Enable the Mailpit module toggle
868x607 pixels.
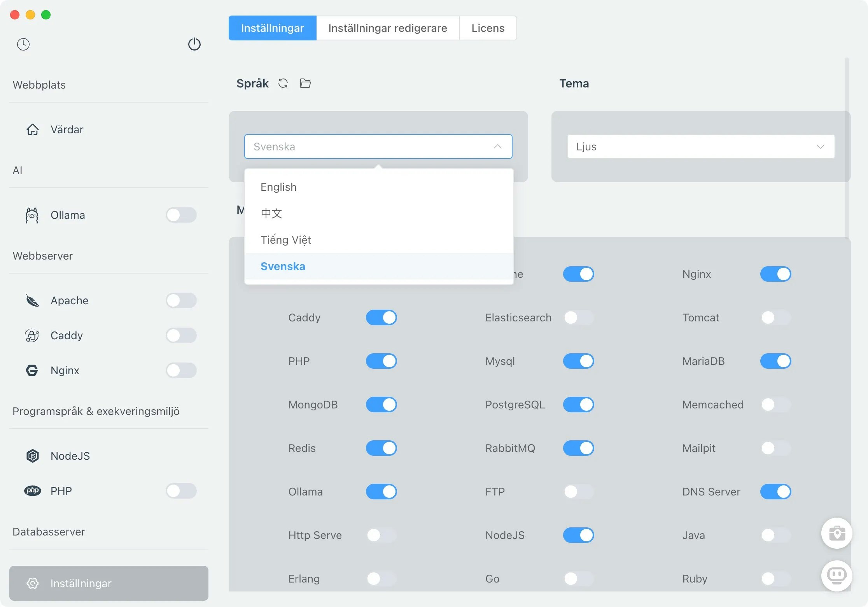(776, 448)
